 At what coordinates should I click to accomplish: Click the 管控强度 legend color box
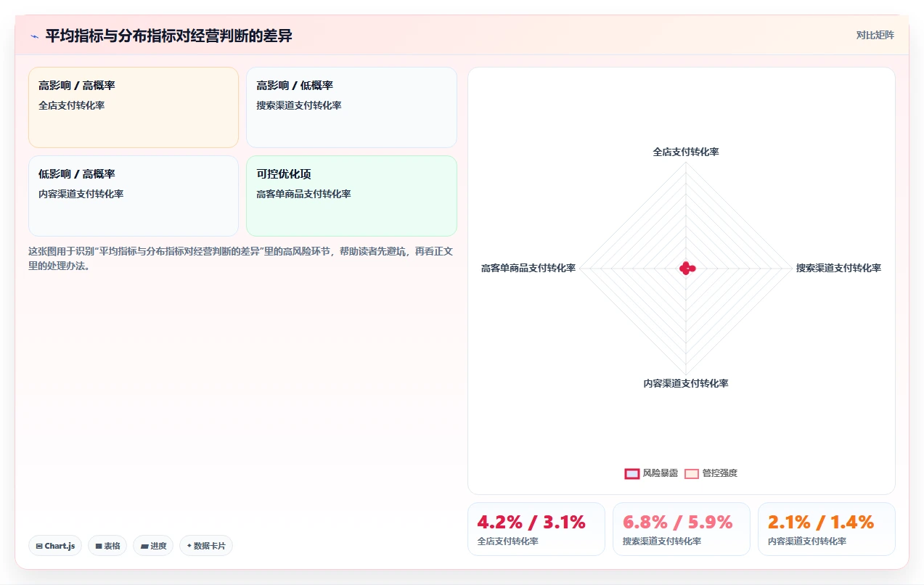[x=692, y=473]
